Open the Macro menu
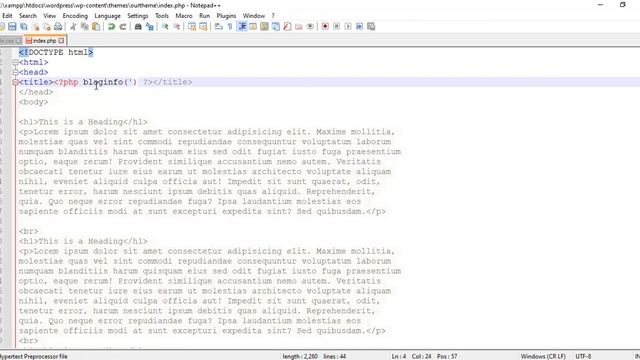The width and height of the screenshot is (640, 360). pos(184,16)
